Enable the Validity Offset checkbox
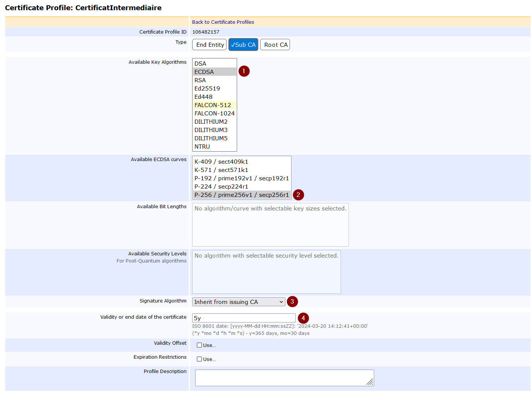 [199, 345]
